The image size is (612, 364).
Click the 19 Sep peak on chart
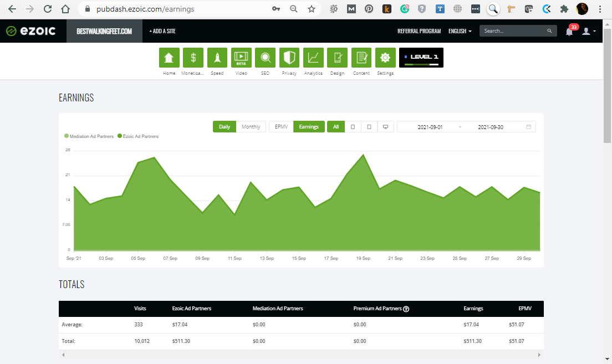(364, 155)
